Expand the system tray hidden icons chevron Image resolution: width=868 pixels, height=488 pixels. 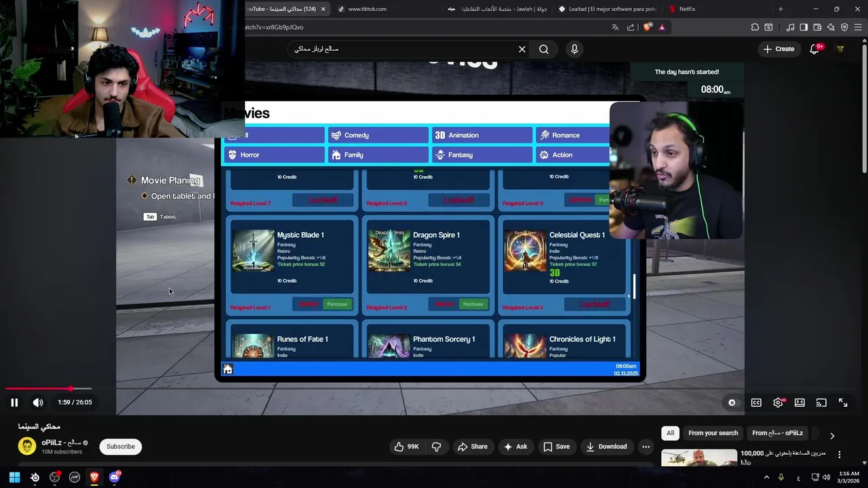(766, 477)
